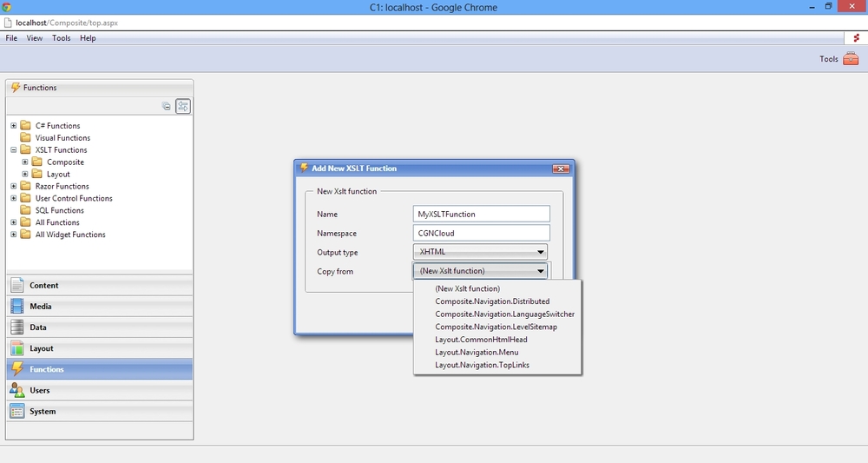This screenshot has width=868, height=463.
Task: Click the Content perspective document icon
Action: [17, 285]
